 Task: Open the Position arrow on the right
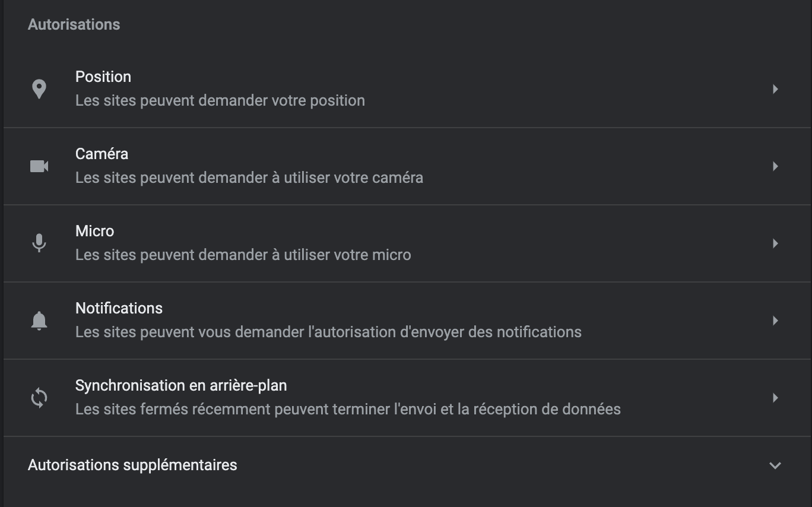pyautogui.click(x=775, y=89)
